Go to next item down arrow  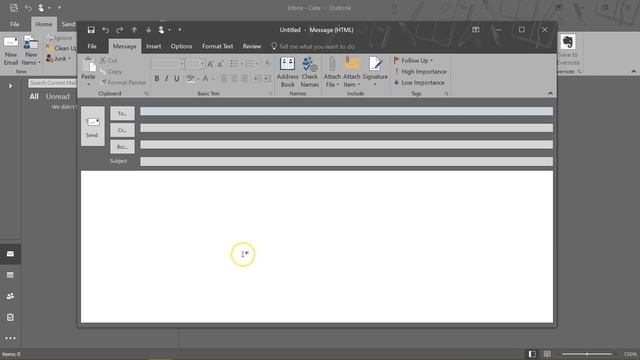coord(148,30)
